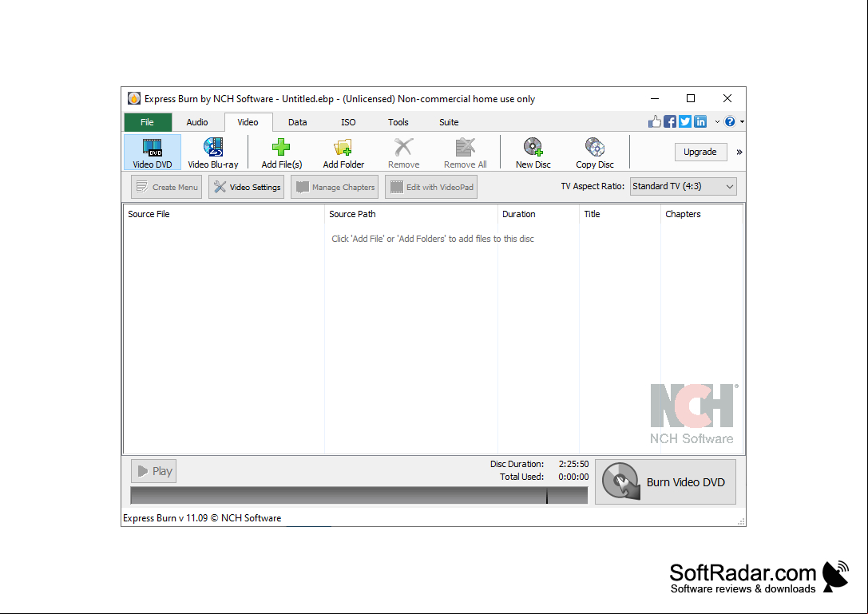Click Edit with VideoPad button
The width and height of the screenshot is (868, 614).
click(431, 187)
